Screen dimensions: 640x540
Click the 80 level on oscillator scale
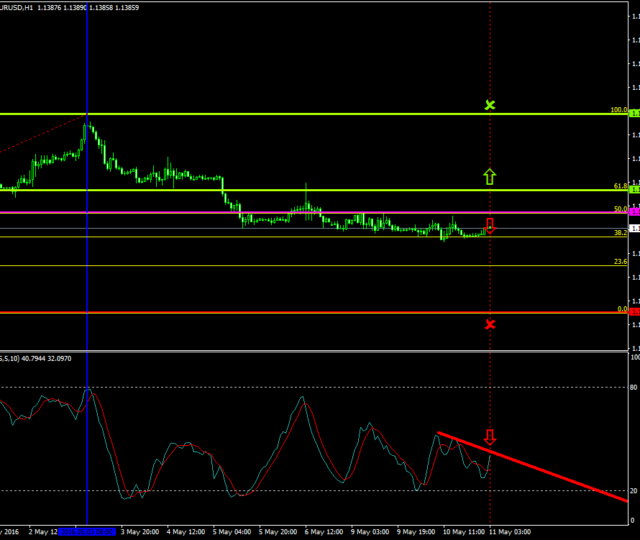point(632,387)
